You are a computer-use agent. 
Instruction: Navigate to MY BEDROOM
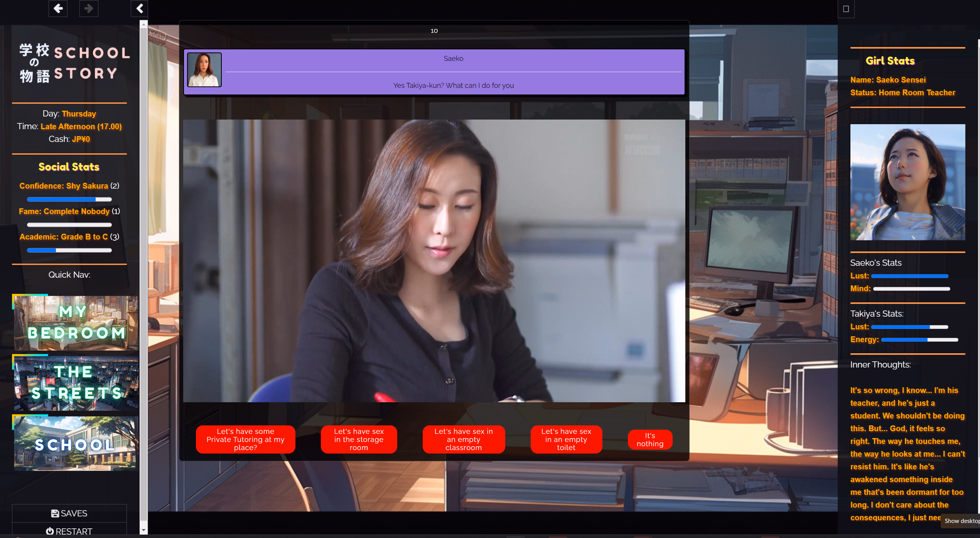pyautogui.click(x=76, y=323)
